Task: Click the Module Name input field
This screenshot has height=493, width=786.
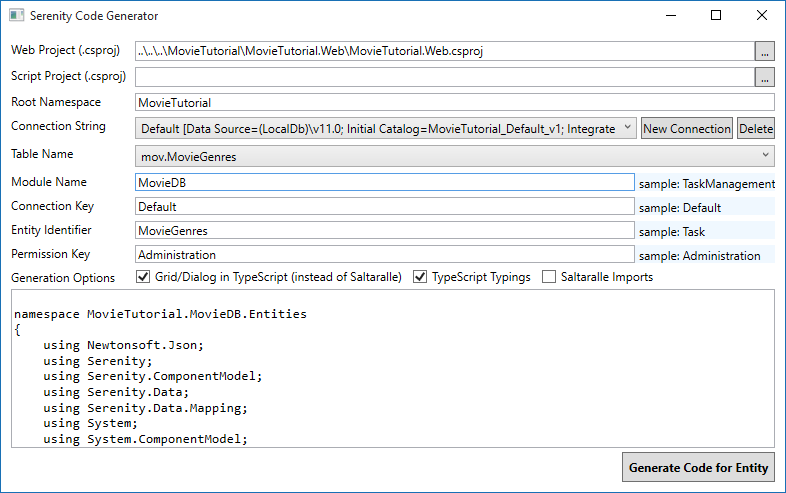Action: coord(384,182)
